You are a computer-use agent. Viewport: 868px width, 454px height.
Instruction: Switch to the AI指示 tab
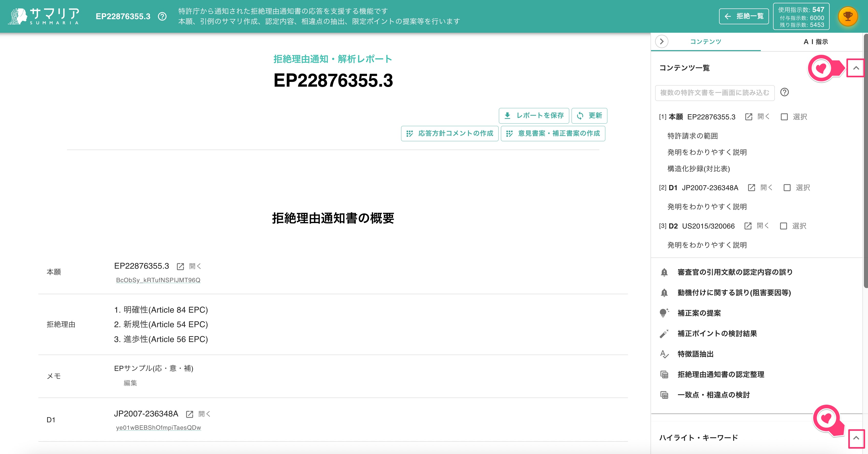pyautogui.click(x=816, y=41)
